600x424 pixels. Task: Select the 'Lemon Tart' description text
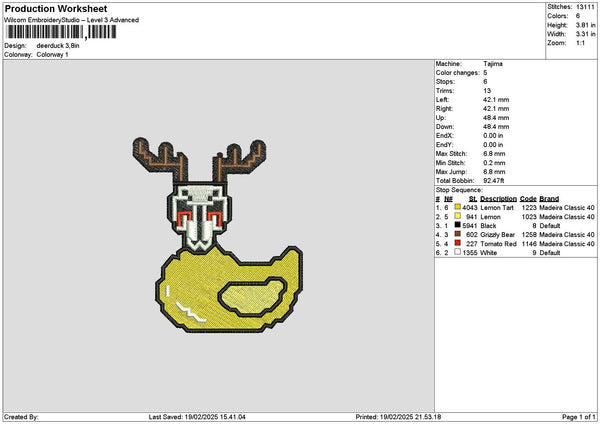coord(497,207)
